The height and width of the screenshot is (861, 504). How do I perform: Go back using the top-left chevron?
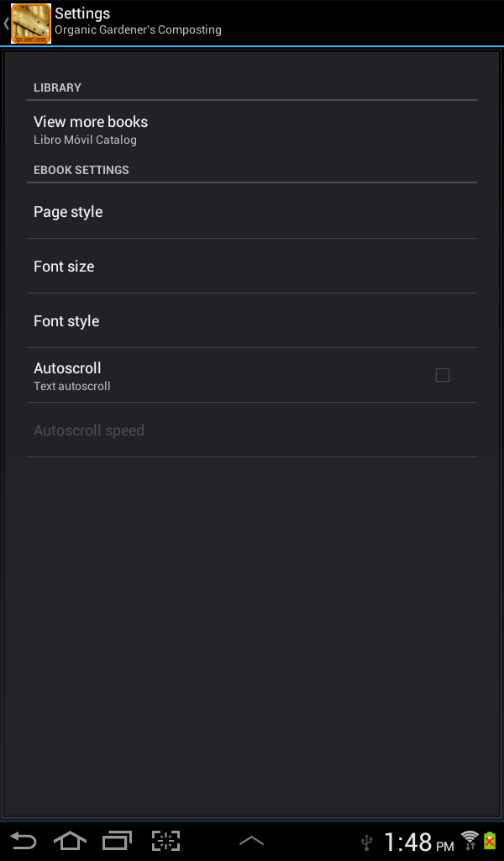coord(6,24)
